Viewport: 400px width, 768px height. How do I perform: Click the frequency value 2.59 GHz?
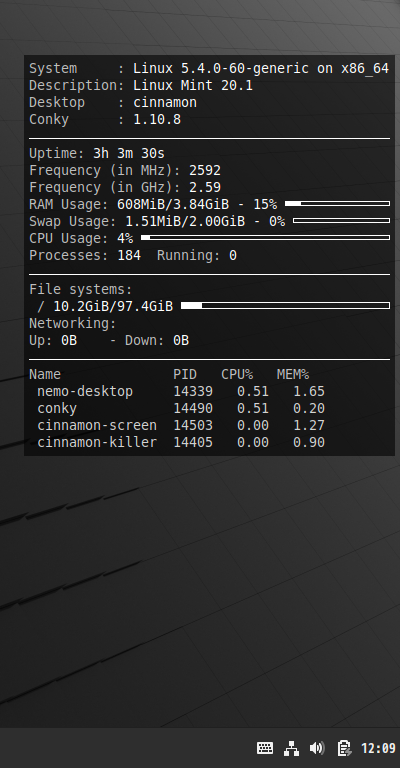pyautogui.click(x=205, y=187)
